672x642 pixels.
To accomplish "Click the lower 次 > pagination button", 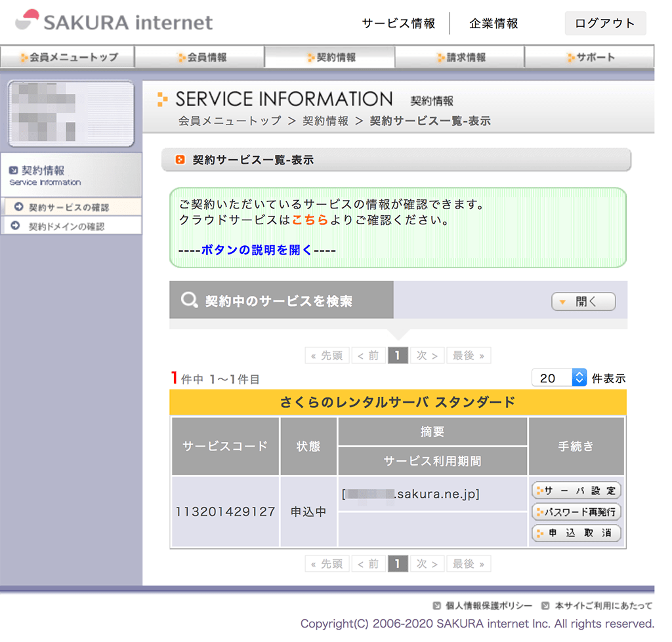I will 427,563.
